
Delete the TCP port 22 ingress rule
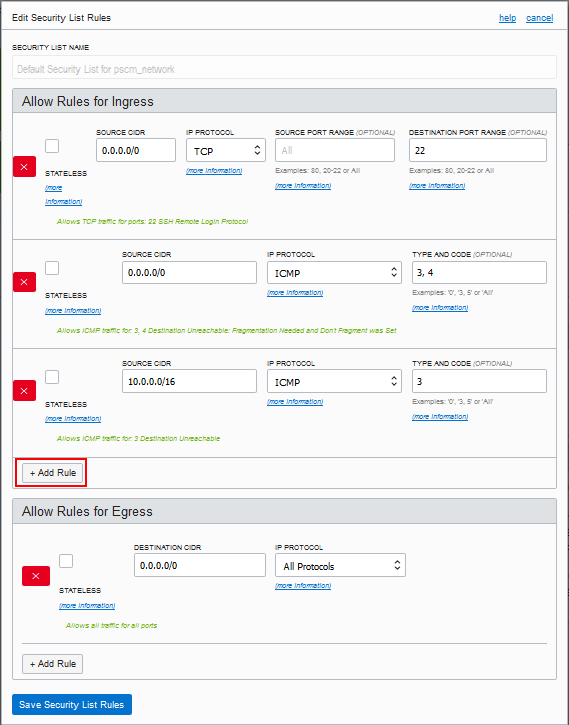tap(24, 167)
